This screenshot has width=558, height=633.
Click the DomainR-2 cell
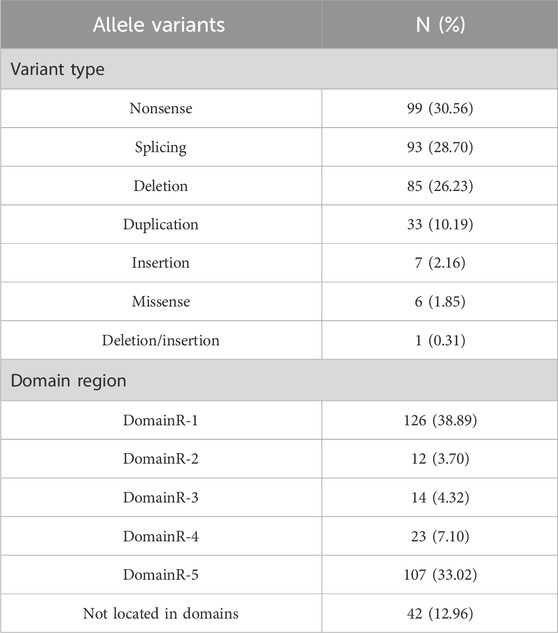point(161,459)
